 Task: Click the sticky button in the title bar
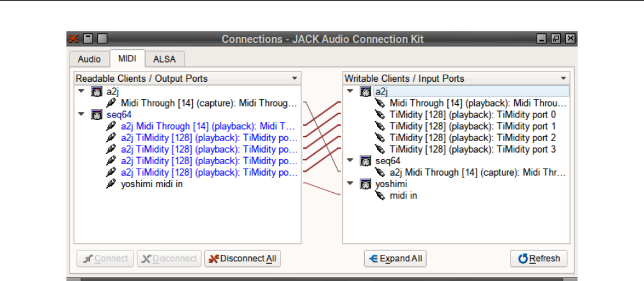click(102, 38)
